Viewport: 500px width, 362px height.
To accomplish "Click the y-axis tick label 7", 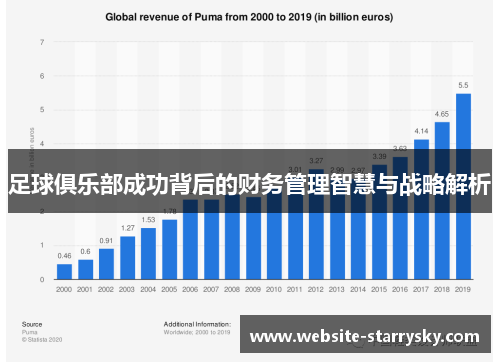I will [42, 42].
